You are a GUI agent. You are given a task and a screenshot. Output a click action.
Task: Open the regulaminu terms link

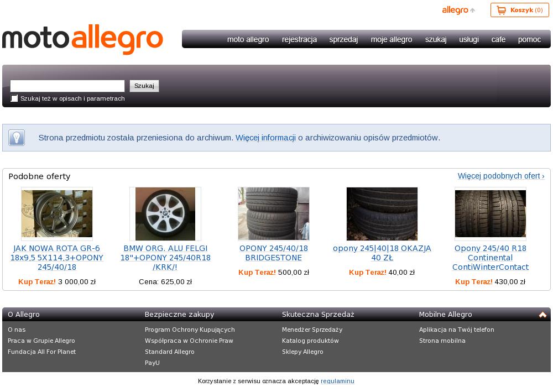click(x=337, y=381)
